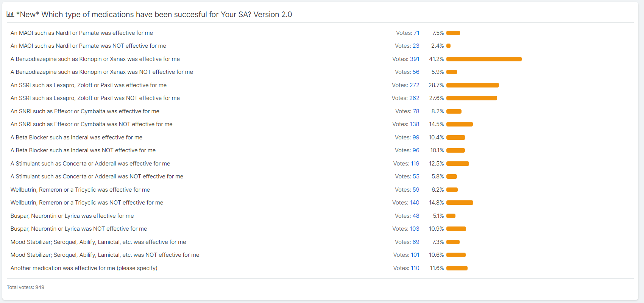
Task: Click the Total voters: 949 text
Action: click(25, 287)
